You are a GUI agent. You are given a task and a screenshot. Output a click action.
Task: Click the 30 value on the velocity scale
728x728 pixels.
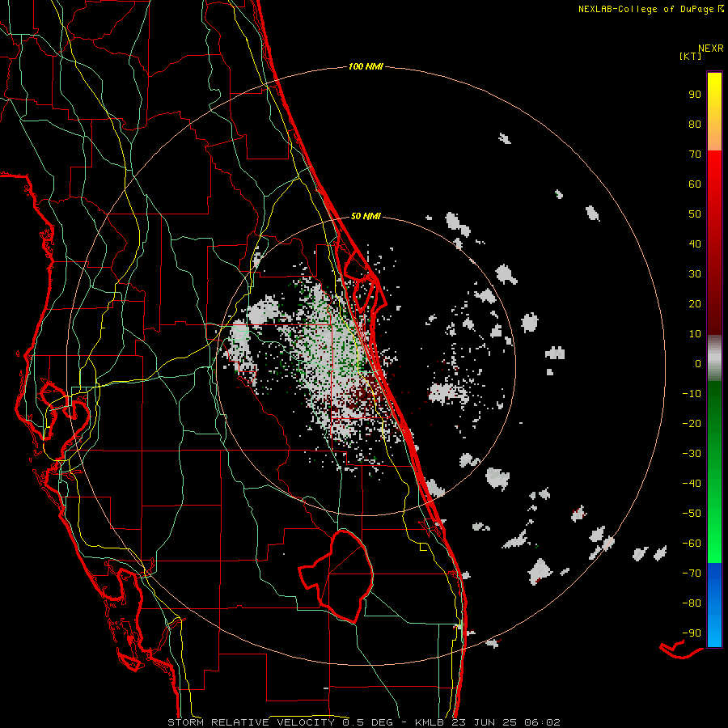[x=695, y=274]
